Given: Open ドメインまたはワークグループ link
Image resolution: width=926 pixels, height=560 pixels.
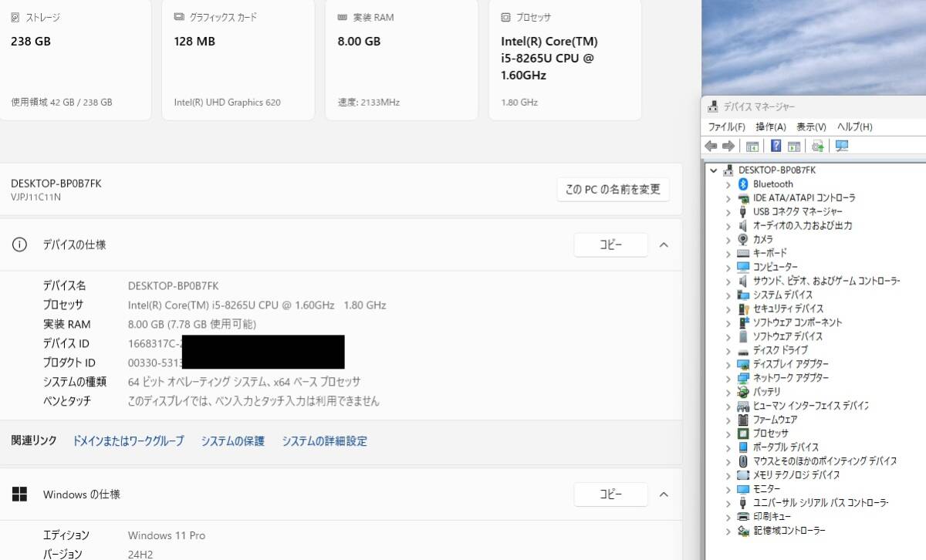Looking at the screenshot, I should 128,441.
